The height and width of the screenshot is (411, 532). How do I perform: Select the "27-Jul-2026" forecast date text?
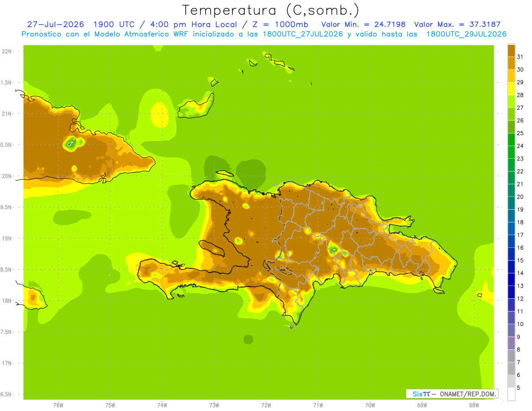55,24
